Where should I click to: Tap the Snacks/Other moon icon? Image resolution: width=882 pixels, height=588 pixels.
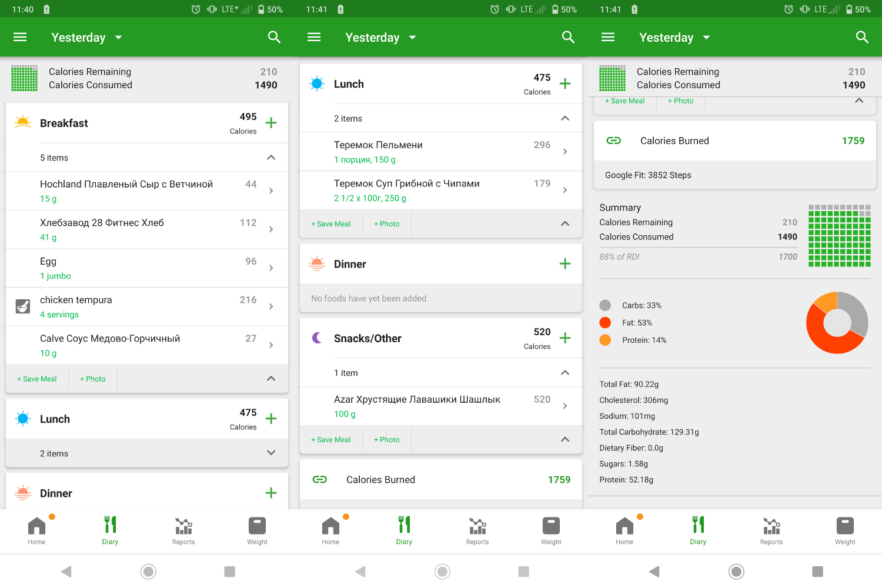tap(317, 338)
